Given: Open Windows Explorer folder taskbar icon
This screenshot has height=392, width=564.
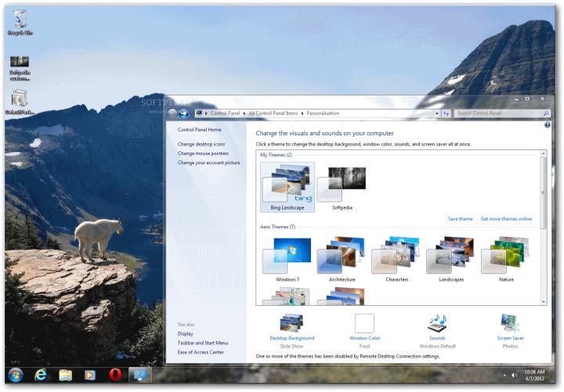Looking at the screenshot, I should click(66, 375).
